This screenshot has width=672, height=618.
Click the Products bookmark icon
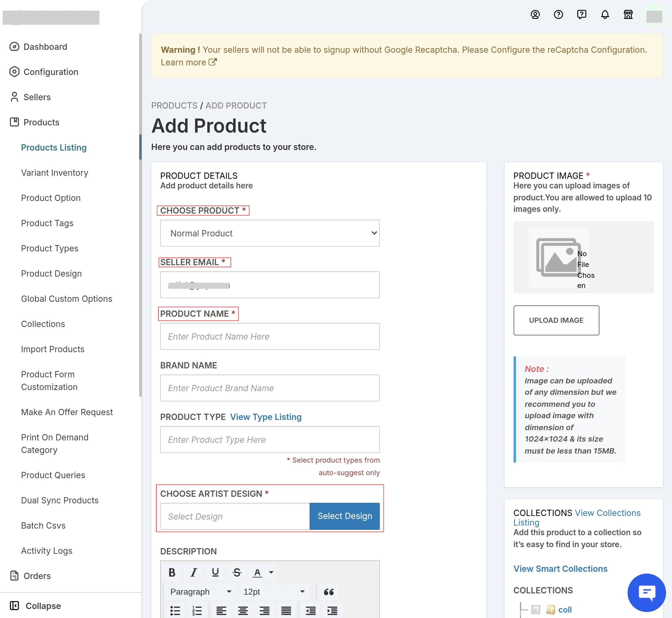point(14,122)
